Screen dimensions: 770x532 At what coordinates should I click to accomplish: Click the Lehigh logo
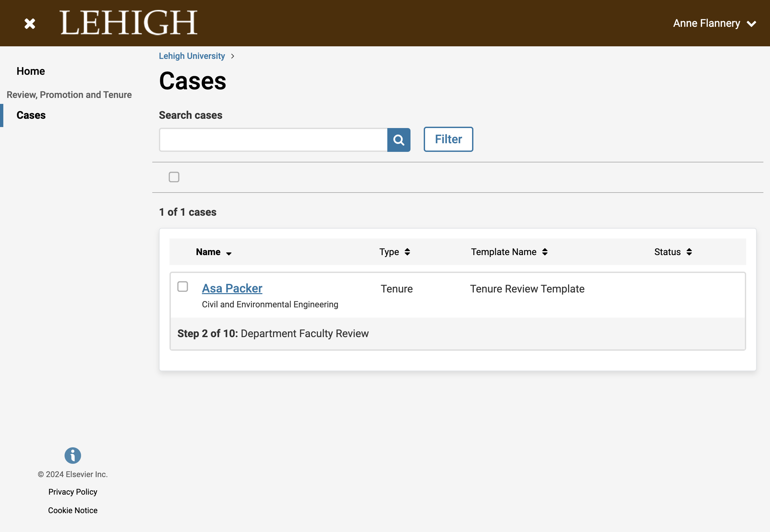(x=128, y=23)
